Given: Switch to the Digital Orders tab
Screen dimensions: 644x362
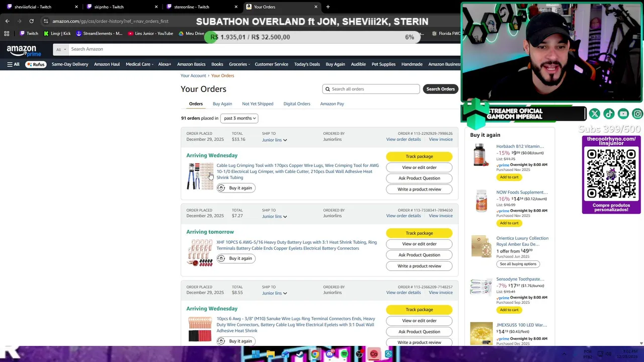Looking at the screenshot, I should (297, 104).
